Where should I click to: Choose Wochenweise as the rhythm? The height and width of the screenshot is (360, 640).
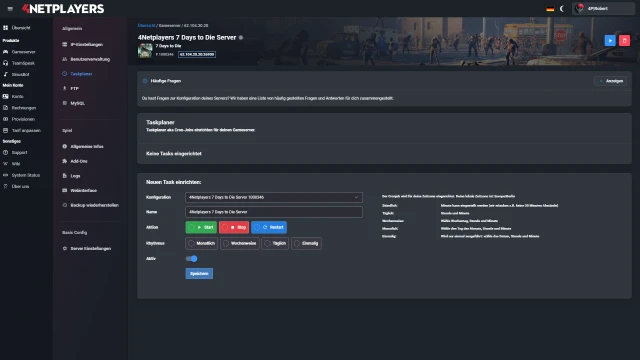click(x=240, y=243)
